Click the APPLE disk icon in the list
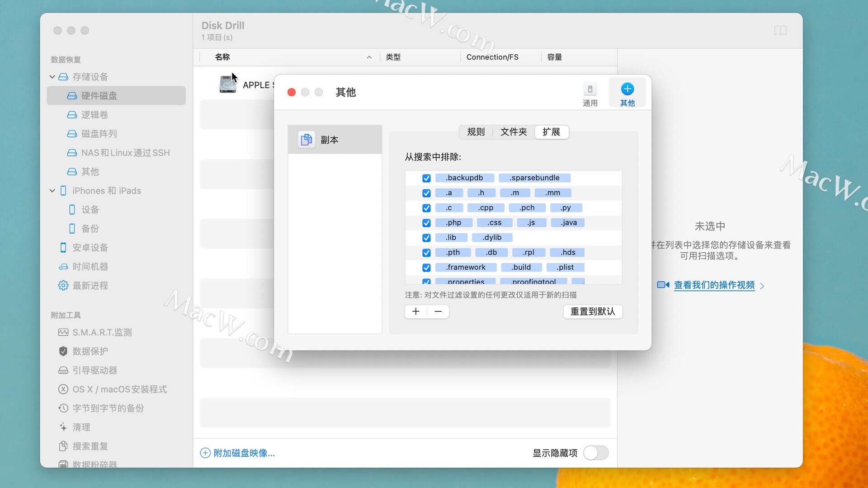Screen dimensions: 868x488 (x=228, y=84)
